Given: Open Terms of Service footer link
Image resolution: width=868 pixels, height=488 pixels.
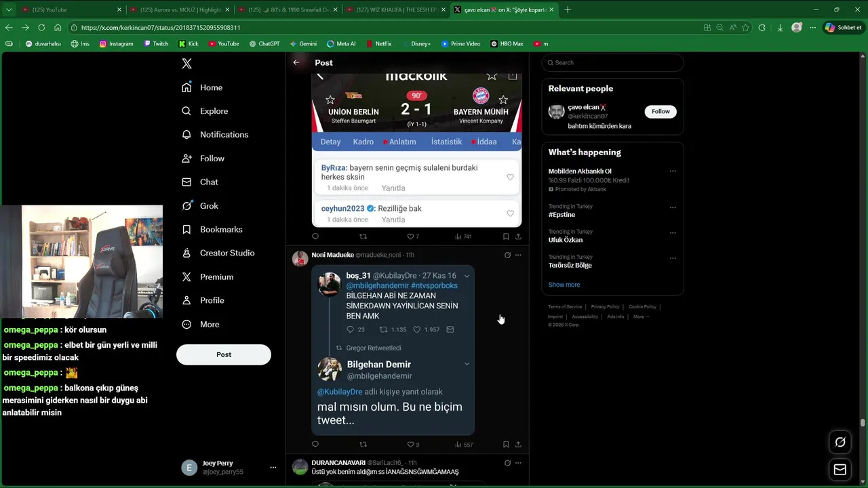Looking at the screenshot, I should pyautogui.click(x=565, y=307).
